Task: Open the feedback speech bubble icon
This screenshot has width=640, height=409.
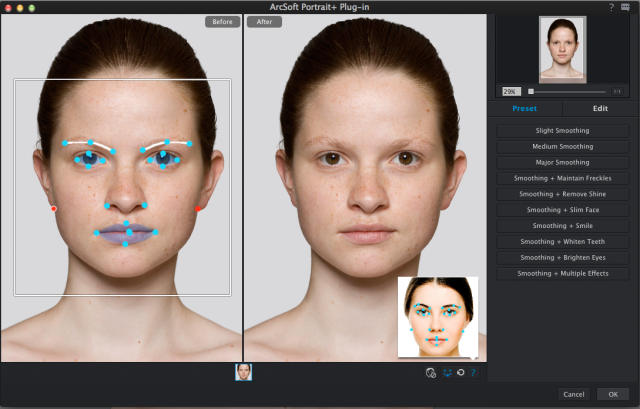Action: coord(625,7)
